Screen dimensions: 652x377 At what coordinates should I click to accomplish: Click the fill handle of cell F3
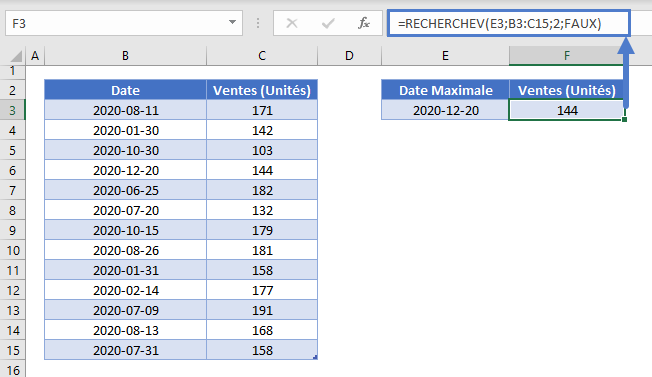[x=624, y=120]
